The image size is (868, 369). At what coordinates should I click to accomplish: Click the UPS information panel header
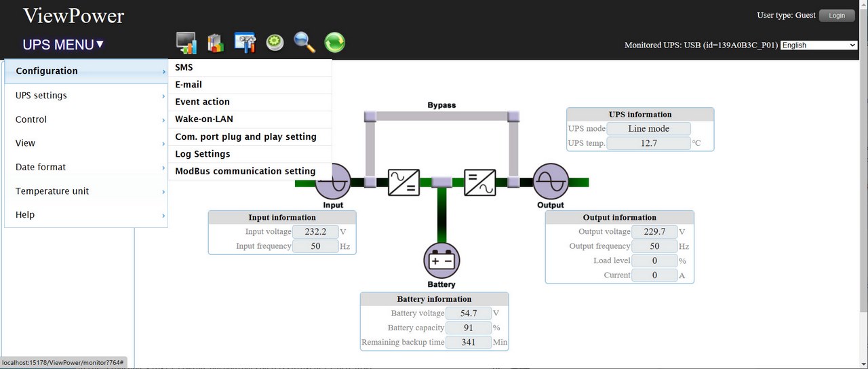tap(640, 115)
